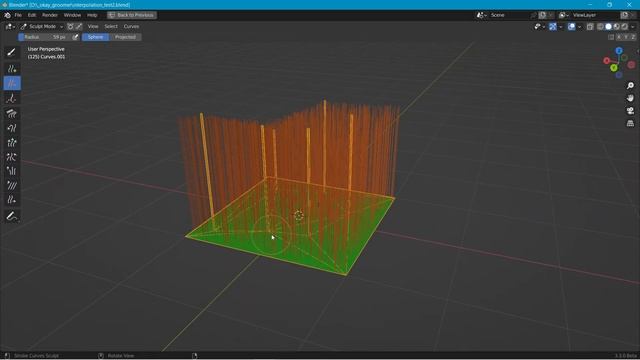This screenshot has height=360, width=640.
Task: Open the viewport Select menu
Action: pyautogui.click(x=111, y=27)
